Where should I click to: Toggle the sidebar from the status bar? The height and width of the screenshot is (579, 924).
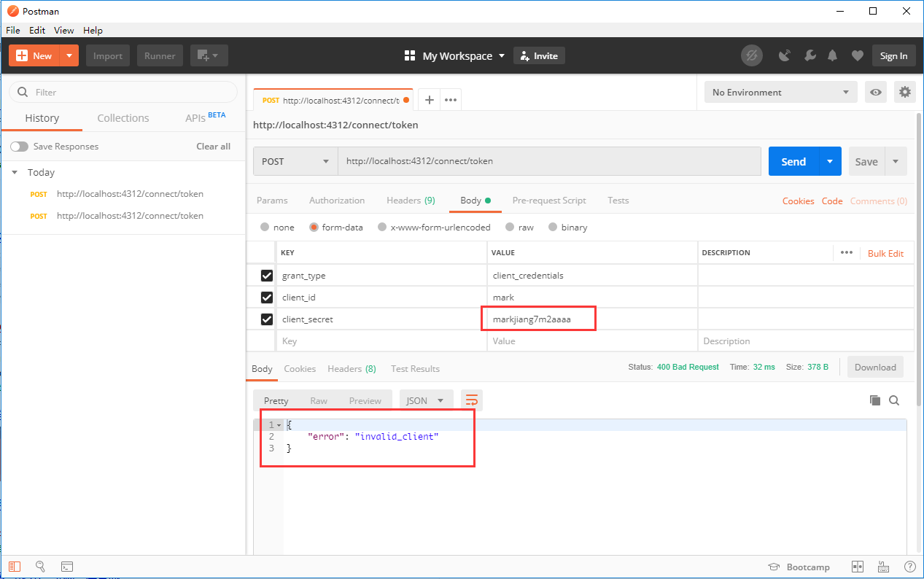click(x=15, y=567)
